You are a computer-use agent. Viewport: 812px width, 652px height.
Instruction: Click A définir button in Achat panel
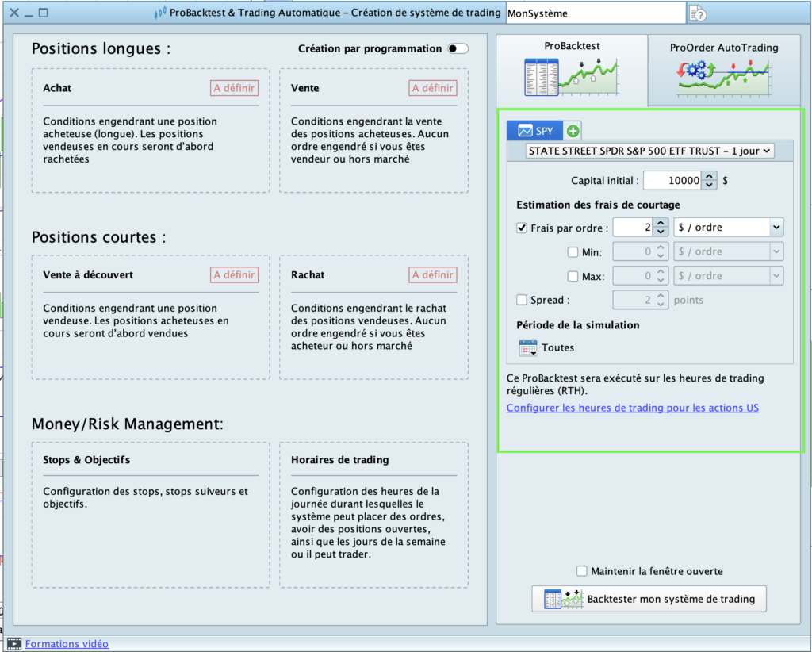(234, 88)
